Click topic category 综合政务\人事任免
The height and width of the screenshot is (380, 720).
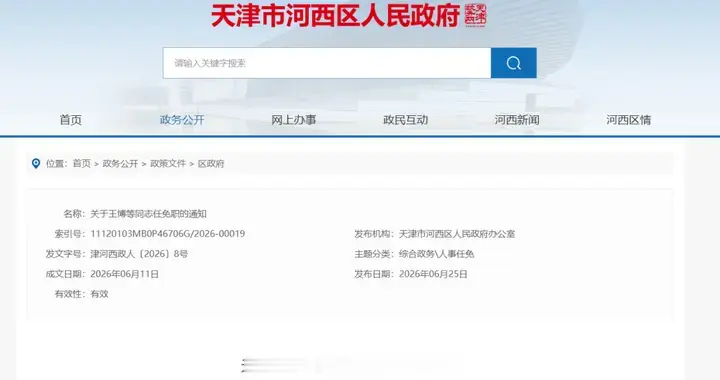coord(436,254)
